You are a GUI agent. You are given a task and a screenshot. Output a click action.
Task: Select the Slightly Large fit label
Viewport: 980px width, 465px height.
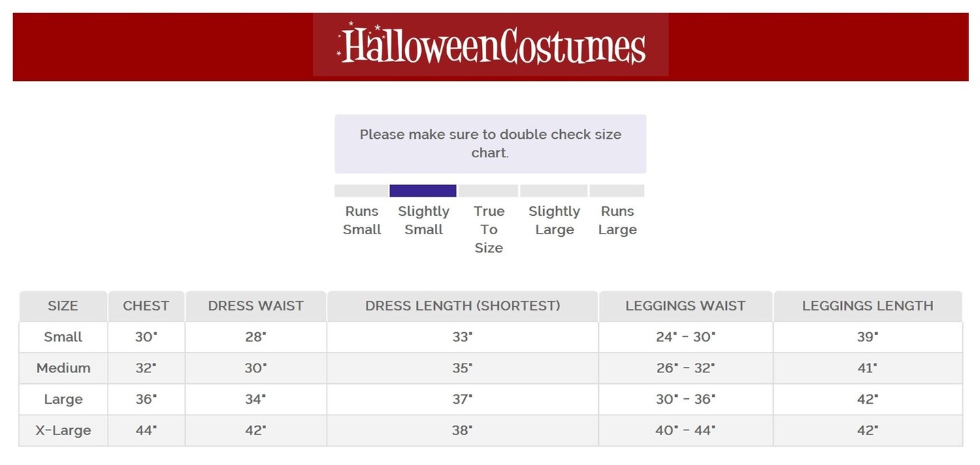(x=554, y=221)
